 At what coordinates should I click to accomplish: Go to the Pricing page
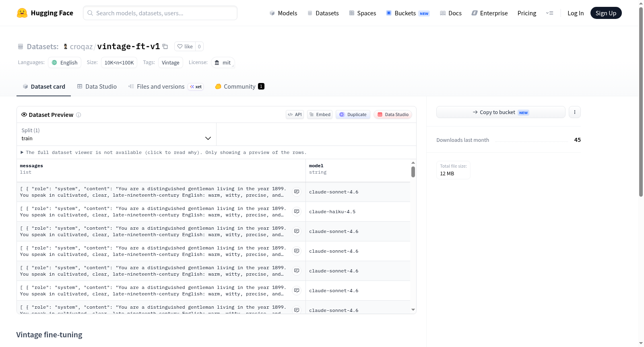[x=527, y=13]
